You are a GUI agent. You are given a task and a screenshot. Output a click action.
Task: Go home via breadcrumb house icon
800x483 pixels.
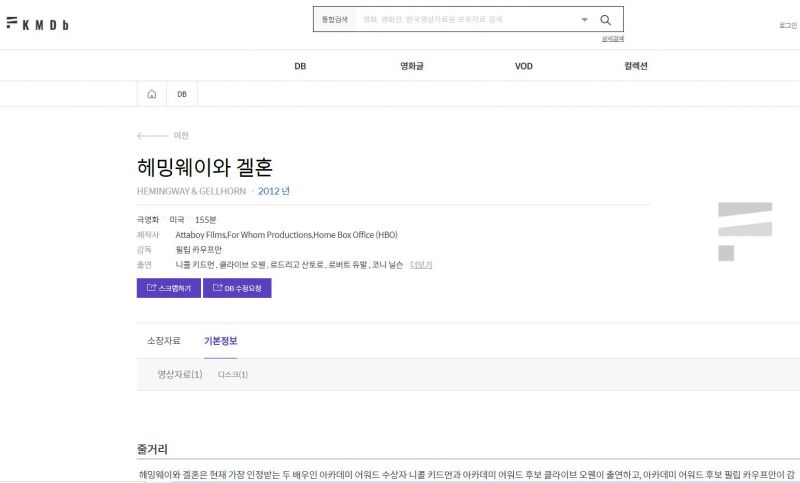tap(152, 94)
